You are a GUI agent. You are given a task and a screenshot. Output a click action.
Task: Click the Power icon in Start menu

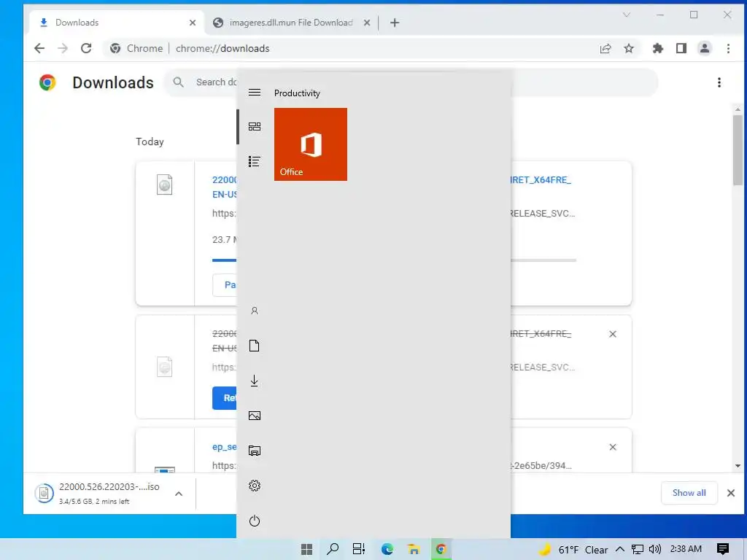[255, 521]
